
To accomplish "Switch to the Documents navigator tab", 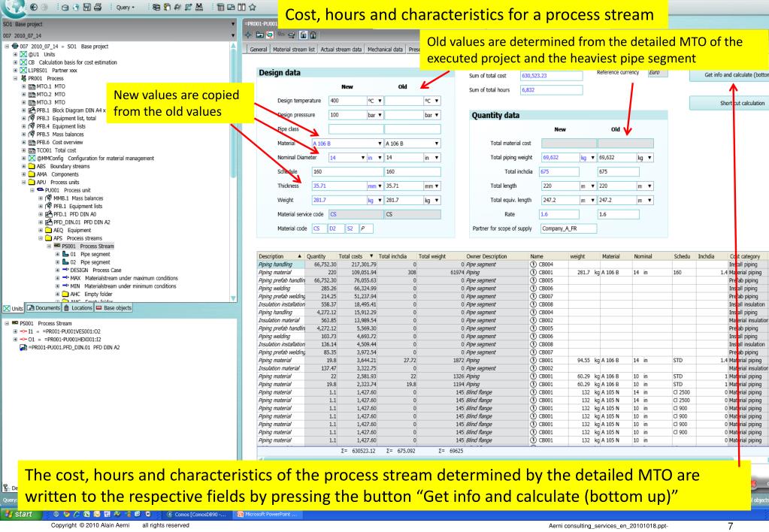I will coord(43,308).
